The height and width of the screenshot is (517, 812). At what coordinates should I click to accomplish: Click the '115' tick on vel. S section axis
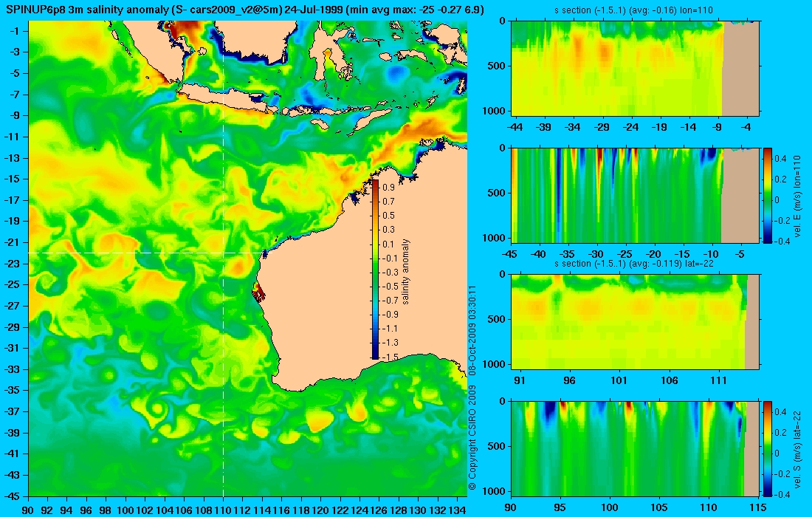click(757, 507)
